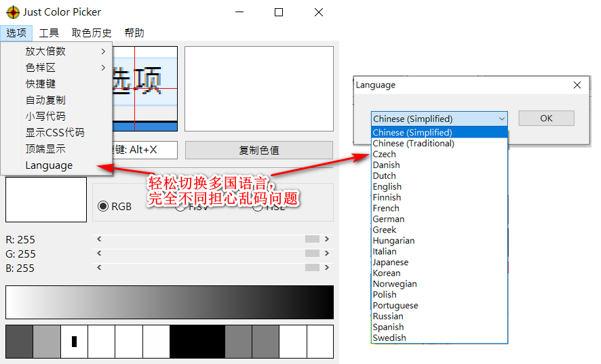601x364 pixels.
Task: Select Danish language option
Action: point(440,165)
